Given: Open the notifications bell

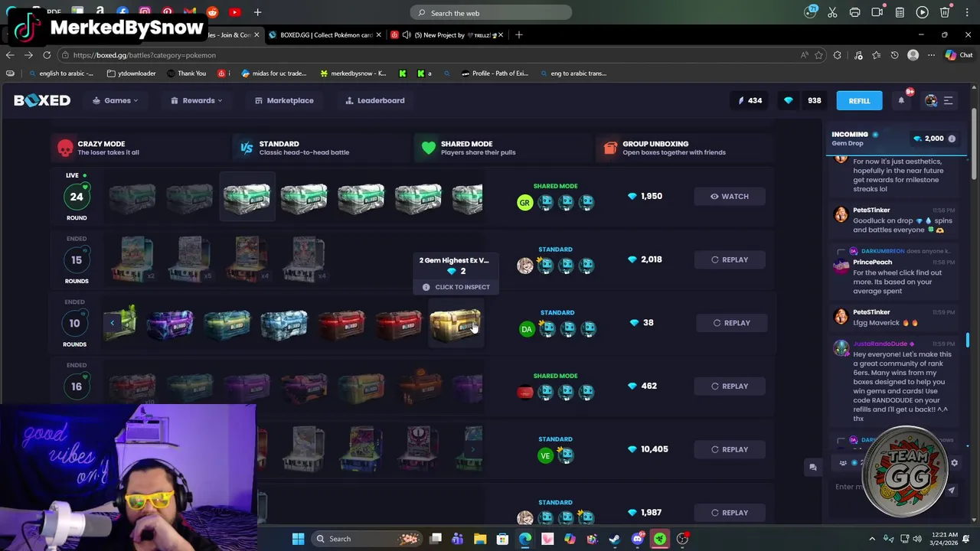Looking at the screenshot, I should click(x=901, y=100).
